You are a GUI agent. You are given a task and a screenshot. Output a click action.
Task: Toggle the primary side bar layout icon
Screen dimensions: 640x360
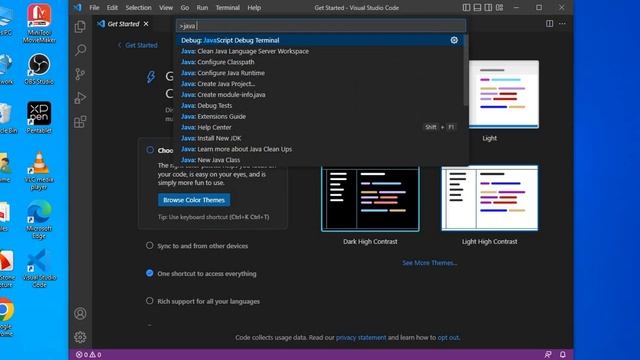466,7
